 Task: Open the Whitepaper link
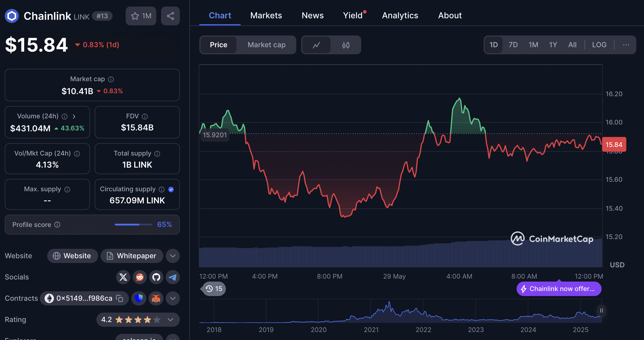pyautogui.click(x=132, y=256)
